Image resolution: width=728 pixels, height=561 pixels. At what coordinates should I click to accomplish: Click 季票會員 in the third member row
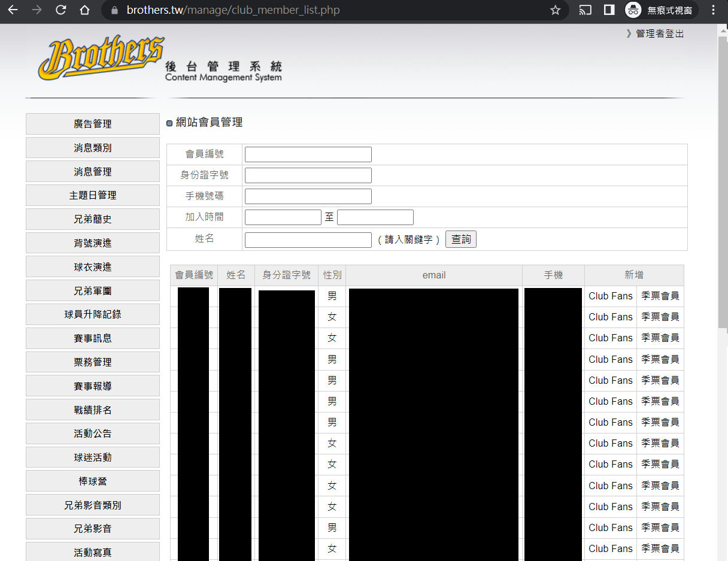point(660,338)
